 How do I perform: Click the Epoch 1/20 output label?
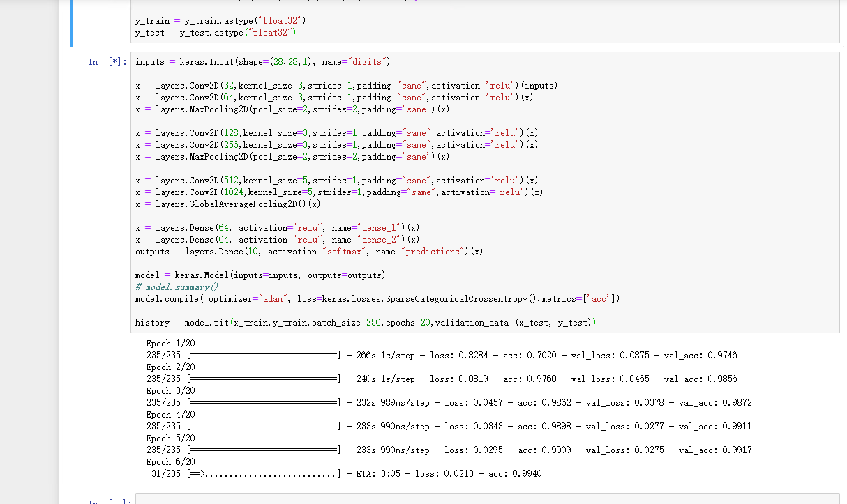tap(170, 344)
